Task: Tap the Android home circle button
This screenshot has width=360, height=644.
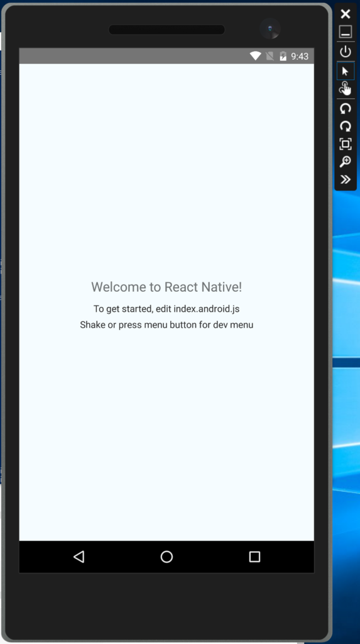Action: [166, 557]
